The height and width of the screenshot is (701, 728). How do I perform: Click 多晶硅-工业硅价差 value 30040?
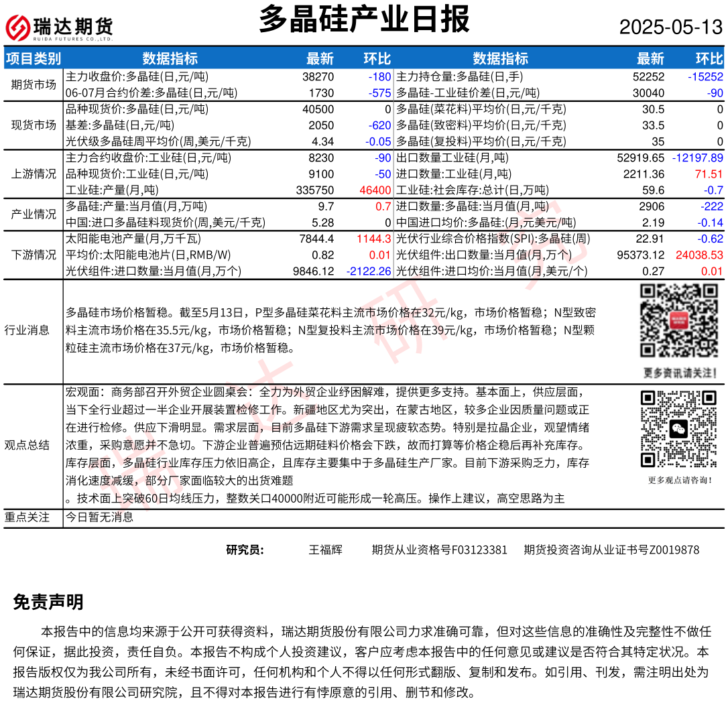tap(649, 93)
